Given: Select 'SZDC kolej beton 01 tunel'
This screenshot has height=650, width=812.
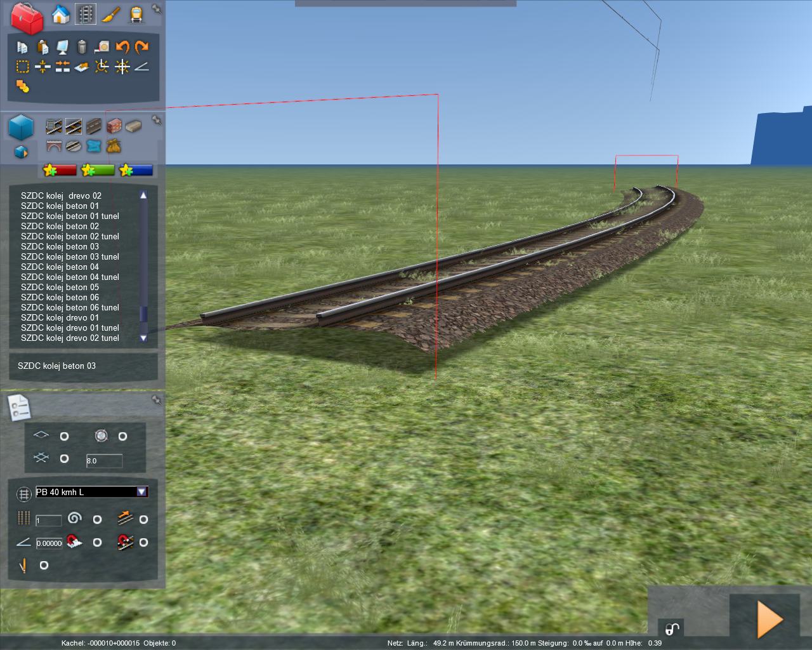Looking at the screenshot, I should pos(70,216).
